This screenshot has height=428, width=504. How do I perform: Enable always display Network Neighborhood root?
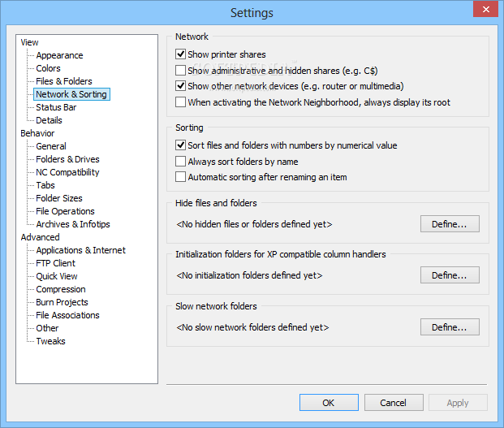coord(180,102)
